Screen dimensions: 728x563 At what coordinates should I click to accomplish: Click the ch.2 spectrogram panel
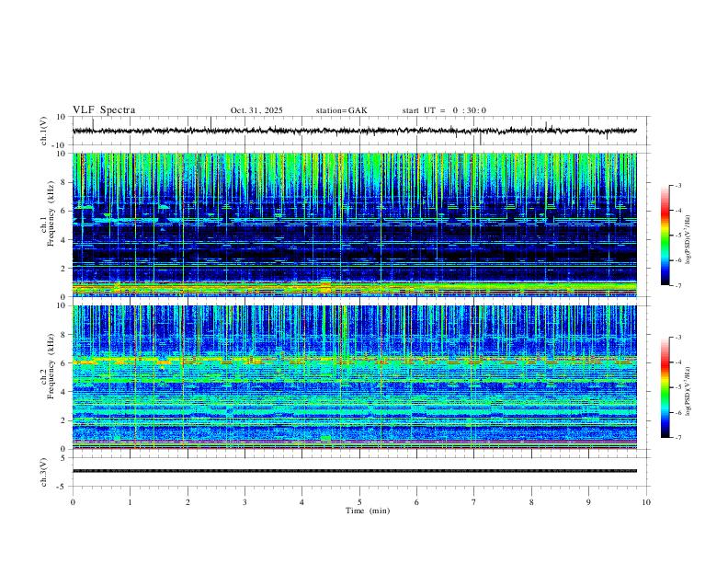(355, 377)
